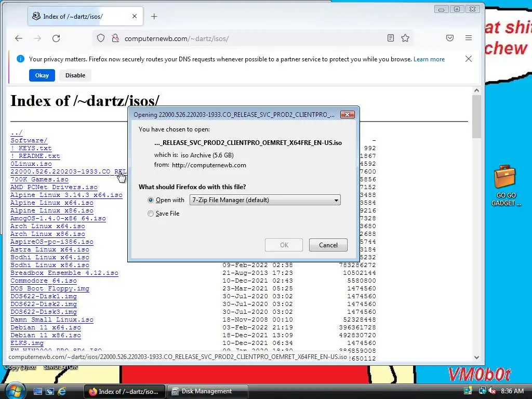Viewport: 532px width, 399px height.
Task: Open the ! KEYS.txt link
Action: [x=31, y=148]
